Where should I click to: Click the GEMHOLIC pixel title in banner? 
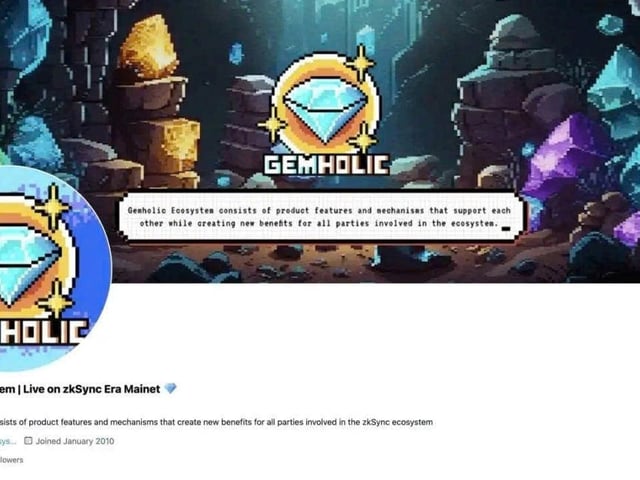coord(326,165)
